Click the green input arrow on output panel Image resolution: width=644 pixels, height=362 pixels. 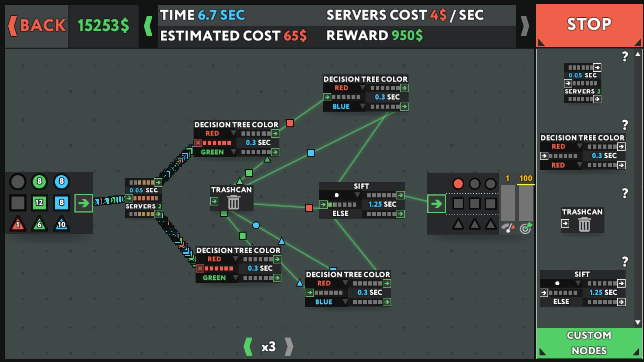[436, 203]
